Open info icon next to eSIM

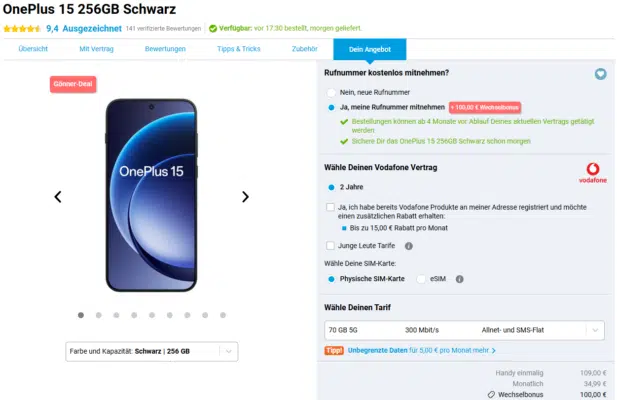point(459,279)
